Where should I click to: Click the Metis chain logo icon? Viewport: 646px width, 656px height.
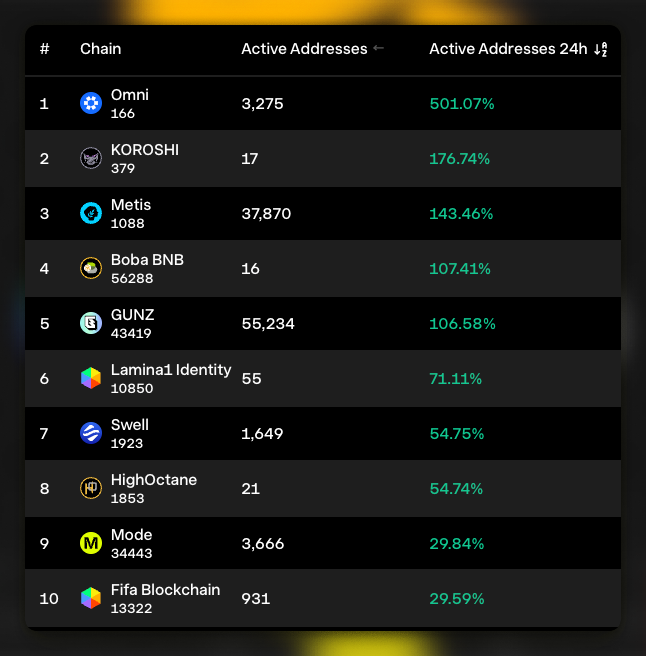[91, 213]
